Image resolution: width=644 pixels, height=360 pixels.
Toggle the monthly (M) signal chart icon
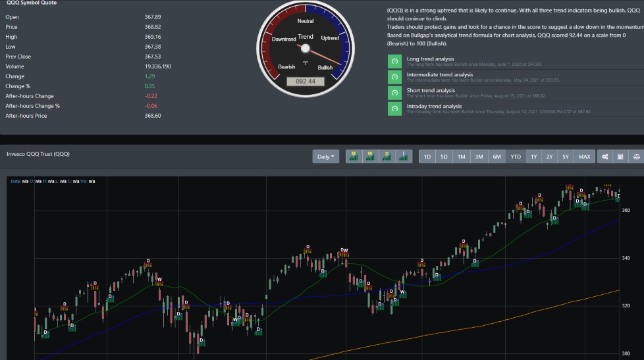(x=354, y=157)
